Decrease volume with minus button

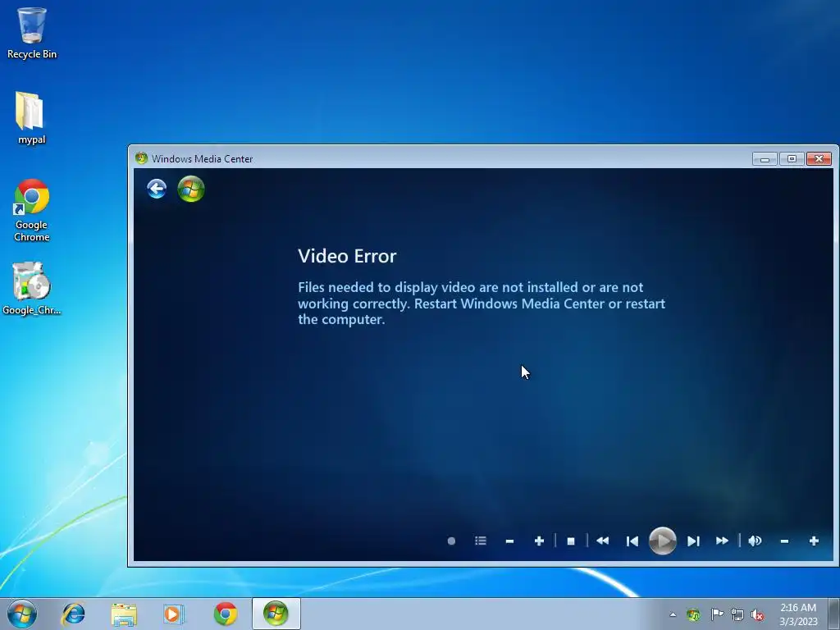point(784,541)
